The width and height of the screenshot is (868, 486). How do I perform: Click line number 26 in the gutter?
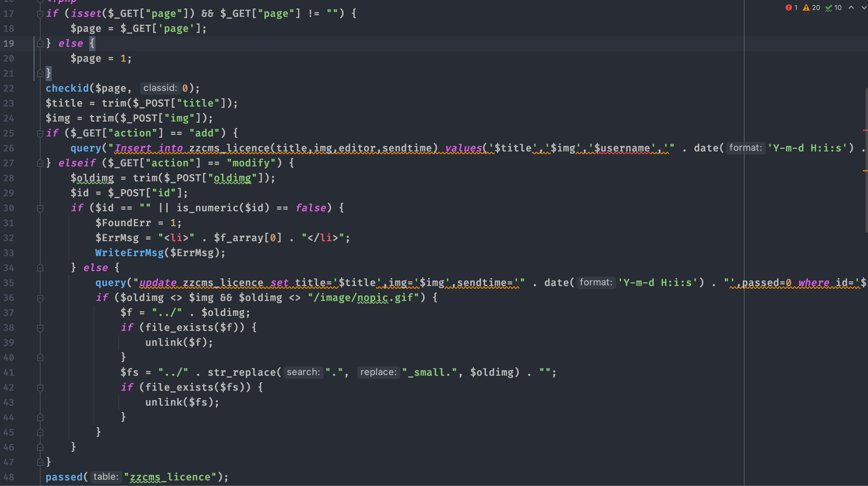(x=9, y=148)
